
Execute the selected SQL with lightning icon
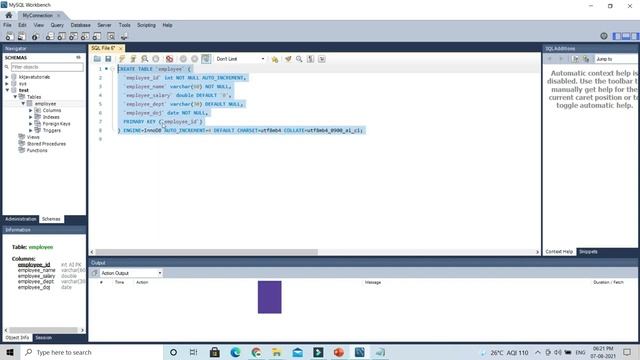point(122,59)
